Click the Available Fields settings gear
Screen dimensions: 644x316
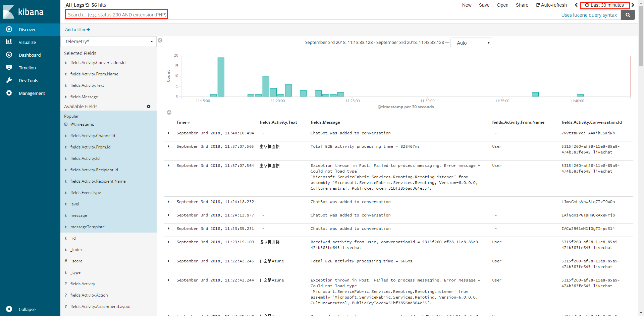point(149,107)
